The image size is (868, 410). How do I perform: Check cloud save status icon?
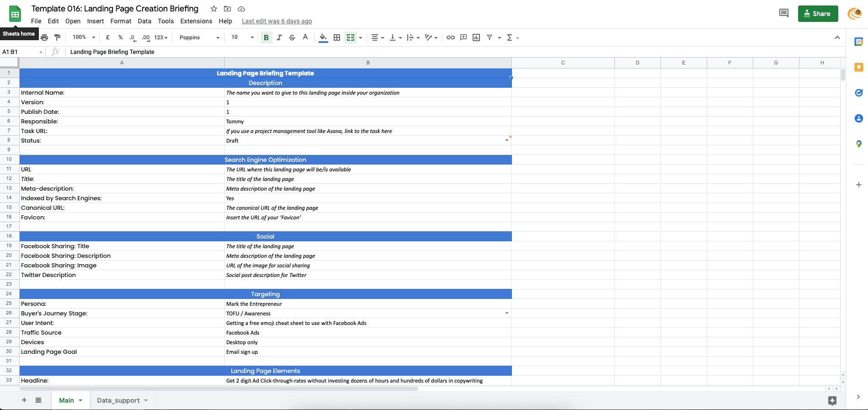click(x=241, y=9)
